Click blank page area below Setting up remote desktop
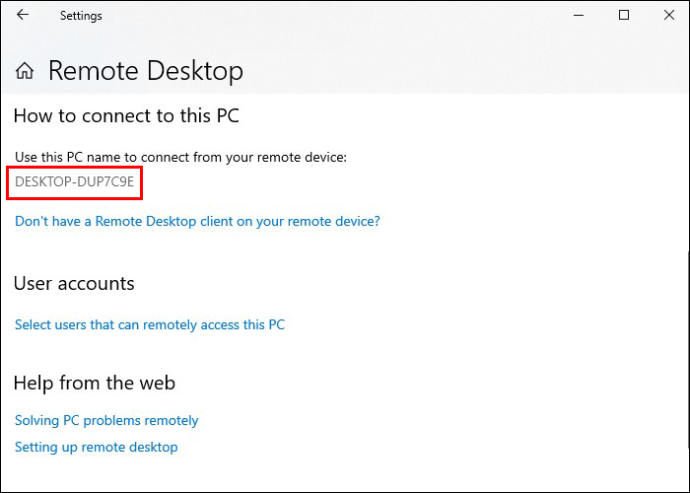690x493 pixels. point(343,475)
